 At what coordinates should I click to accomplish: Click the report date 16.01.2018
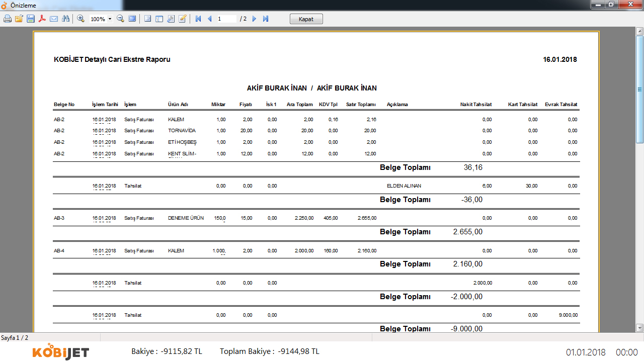pyautogui.click(x=560, y=59)
